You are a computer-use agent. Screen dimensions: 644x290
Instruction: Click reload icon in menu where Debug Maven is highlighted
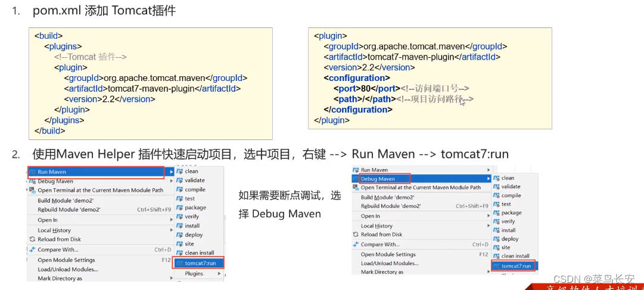356,235
